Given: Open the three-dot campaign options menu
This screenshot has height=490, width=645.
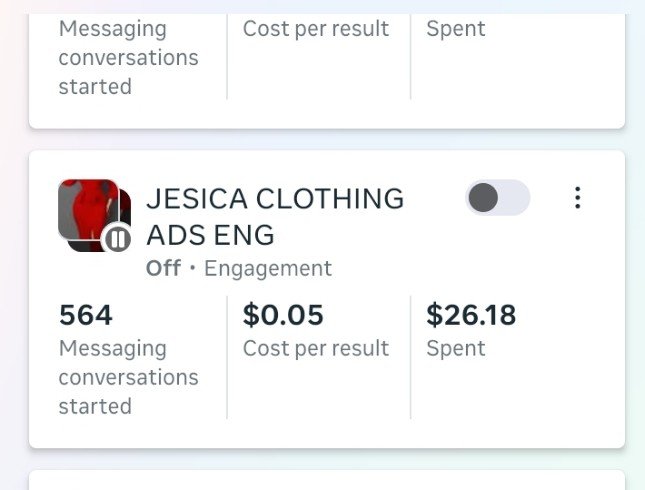Looking at the screenshot, I should (577, 198).
